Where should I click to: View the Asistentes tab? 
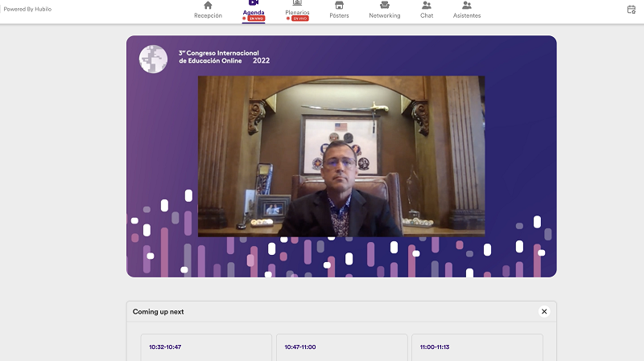(x=467, y=10)
